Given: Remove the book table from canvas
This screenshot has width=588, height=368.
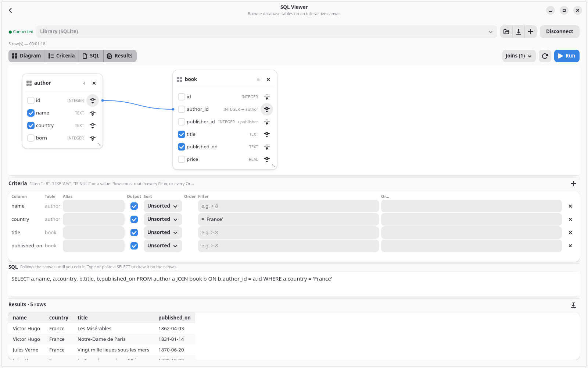Looking at the screenshot, I should [x=268, y=79].
